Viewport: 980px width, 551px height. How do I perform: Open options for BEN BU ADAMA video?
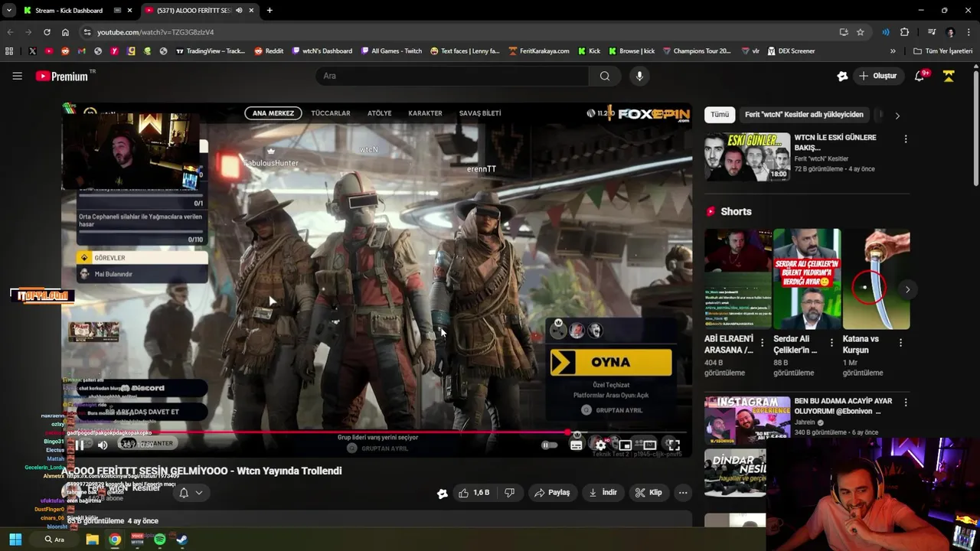coord(906,402)
